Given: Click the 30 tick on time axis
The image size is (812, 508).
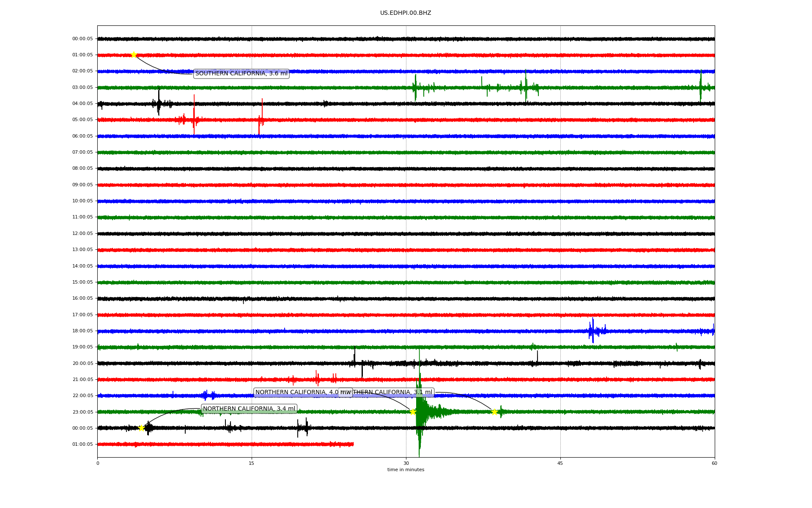Looking at the screenshot, I should (x=406, y=463).
